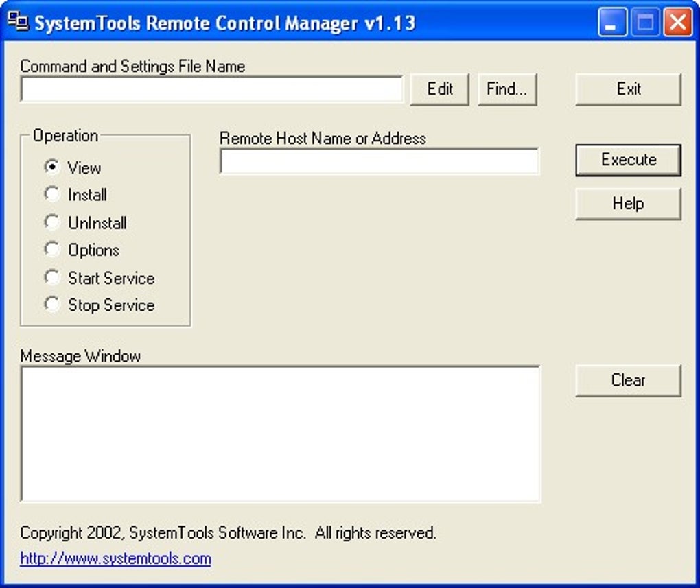Minimize the Remote Control Manager window
The height and width of the screenshot is (588, 700).
(612, 21)
